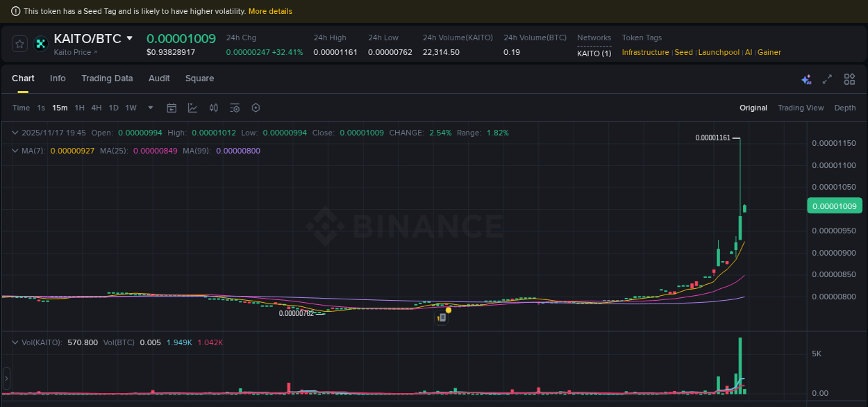Toggle KAITO/BTC as a favorite star
Viewport: 868px width, 407px height.
(x=19, y=43)
